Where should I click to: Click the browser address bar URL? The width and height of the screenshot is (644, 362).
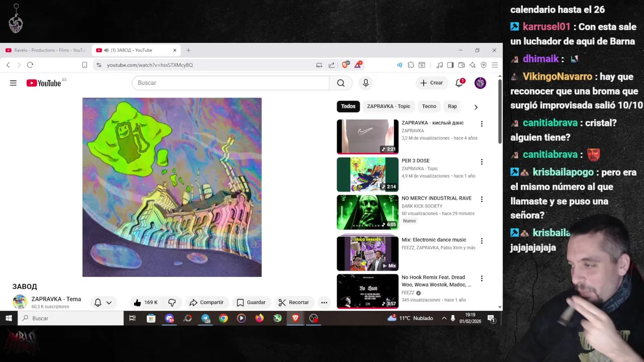(x=150, y=65)
